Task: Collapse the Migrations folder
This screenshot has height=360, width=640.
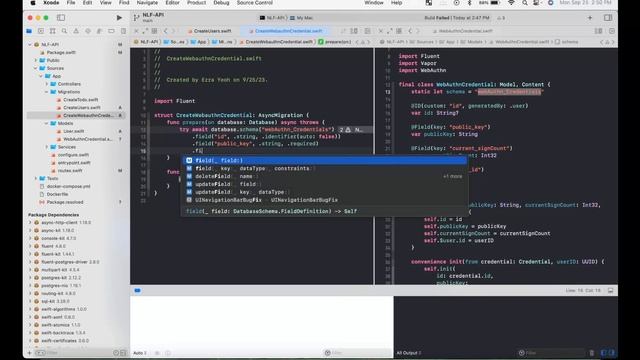Action: [47, 92]
